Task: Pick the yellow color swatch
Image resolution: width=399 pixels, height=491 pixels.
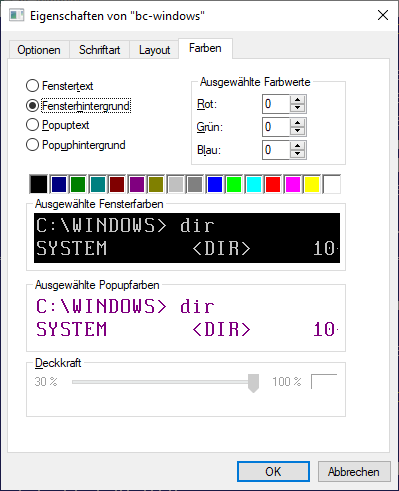Action: [312, 184]
